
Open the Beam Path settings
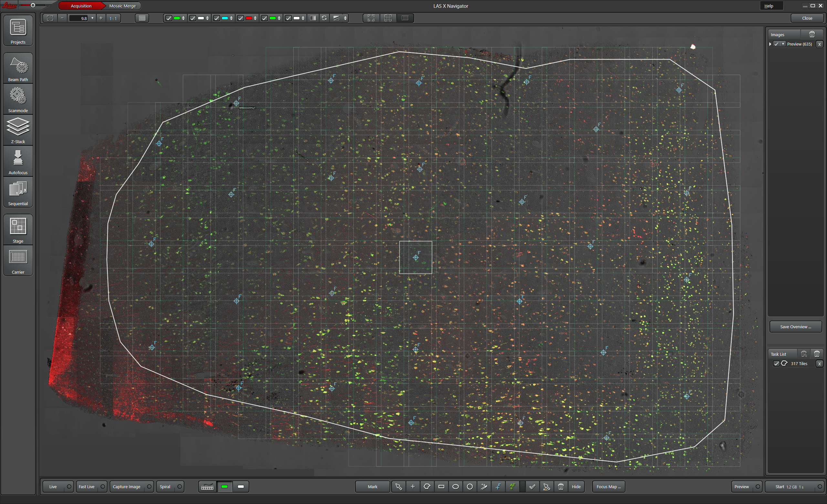click(x=18, y=68)
